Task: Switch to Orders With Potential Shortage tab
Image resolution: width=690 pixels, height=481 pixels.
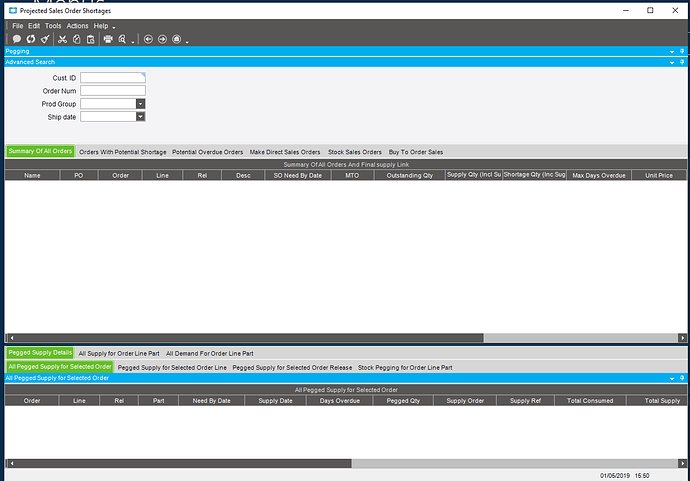Action: pos(123,152)
